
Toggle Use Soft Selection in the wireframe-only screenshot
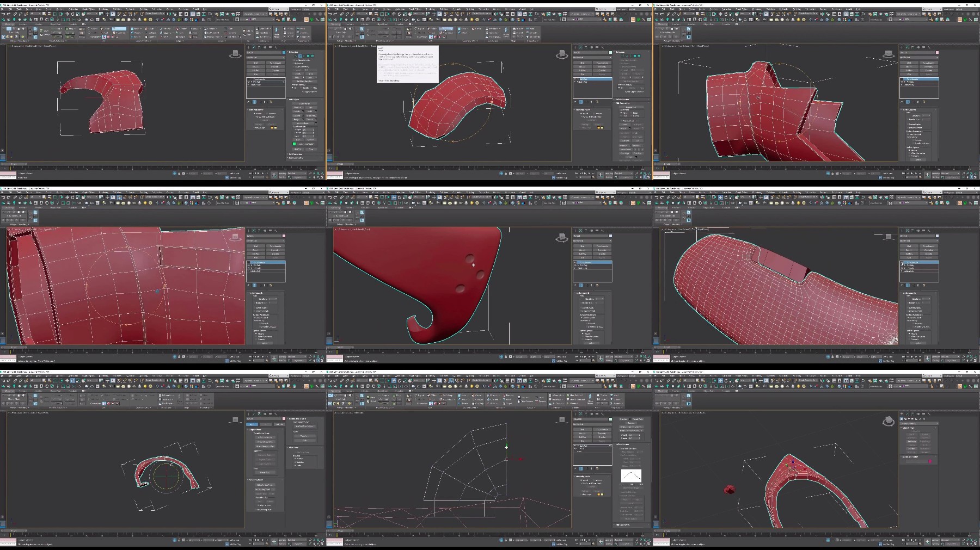point(620,449)
